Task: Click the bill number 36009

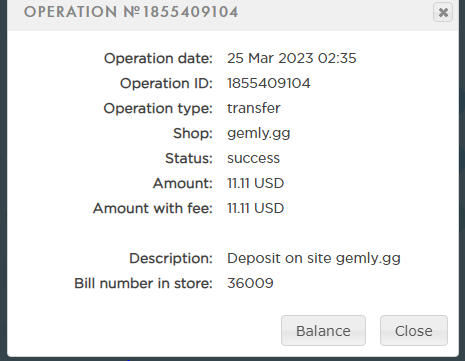Action: pyautogui.click(x=250, y=283)
